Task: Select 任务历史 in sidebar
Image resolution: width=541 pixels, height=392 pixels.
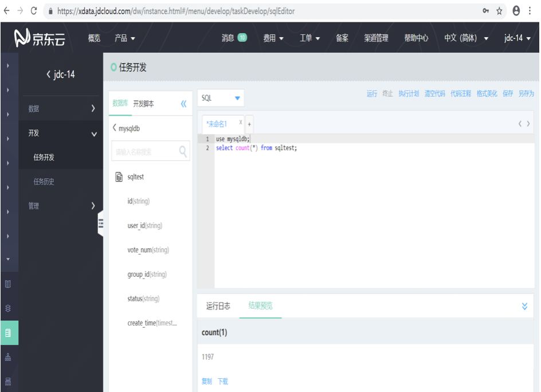Action: [x=44, y=182]
